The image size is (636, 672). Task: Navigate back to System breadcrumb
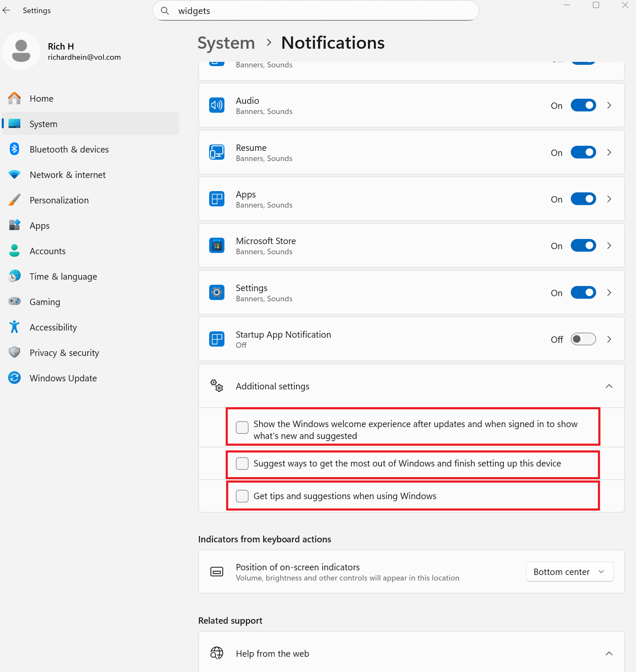pyautogui.click(x=226, y=43)
